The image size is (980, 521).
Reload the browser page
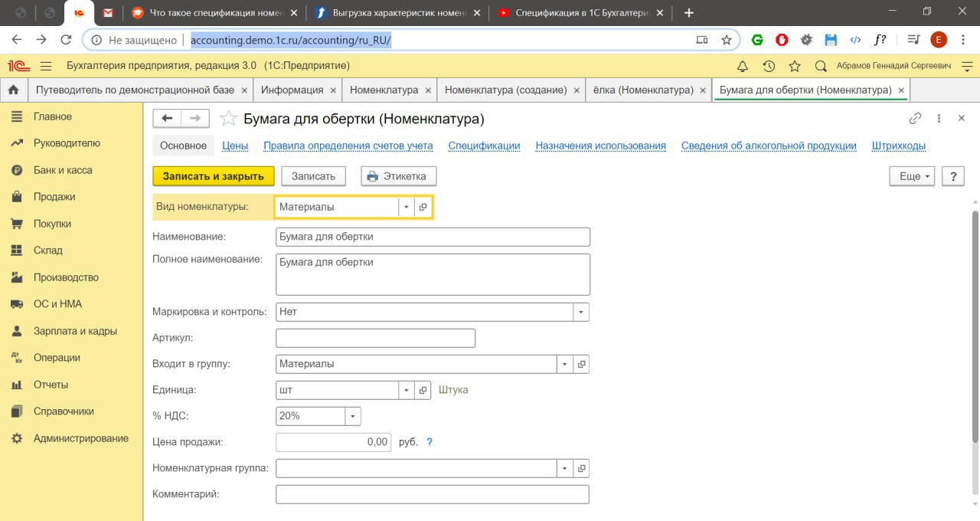pos(66,40)
